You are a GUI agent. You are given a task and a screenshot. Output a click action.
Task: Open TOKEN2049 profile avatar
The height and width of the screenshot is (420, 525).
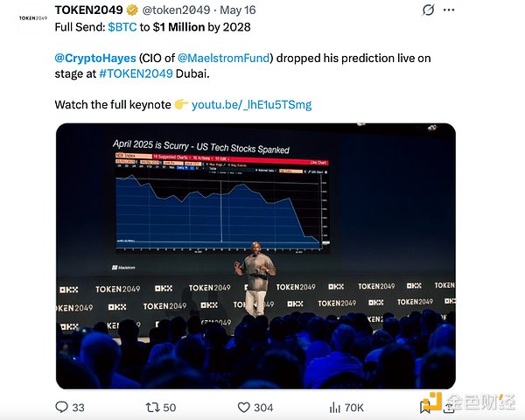[x=31, y=17]
